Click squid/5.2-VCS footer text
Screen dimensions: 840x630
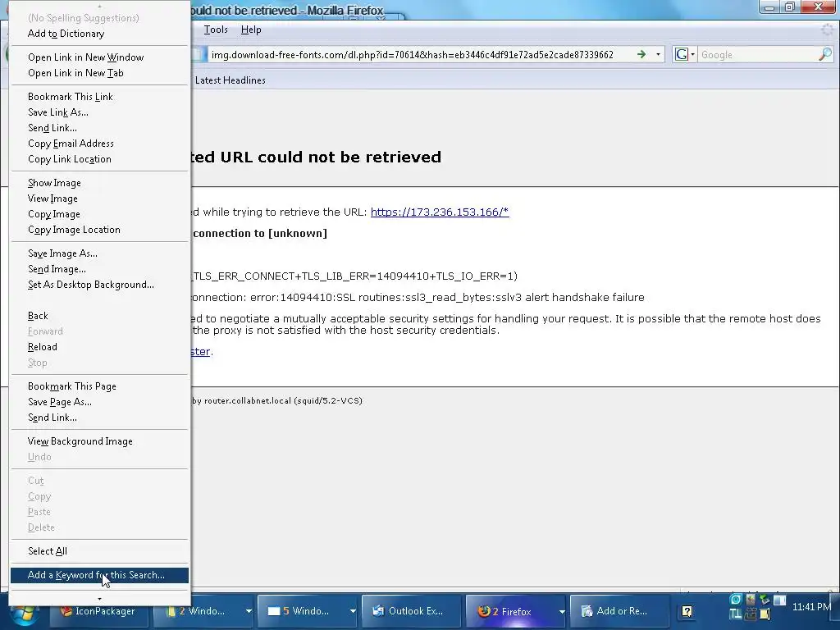click(x=328, y=400)
